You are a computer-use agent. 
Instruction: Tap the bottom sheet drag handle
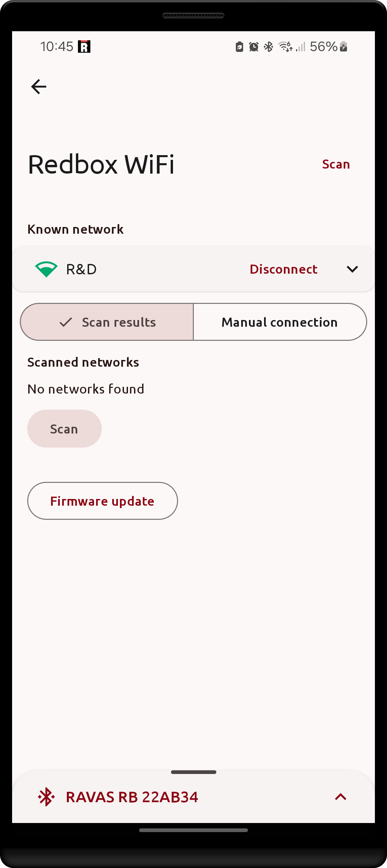(193, 772)
